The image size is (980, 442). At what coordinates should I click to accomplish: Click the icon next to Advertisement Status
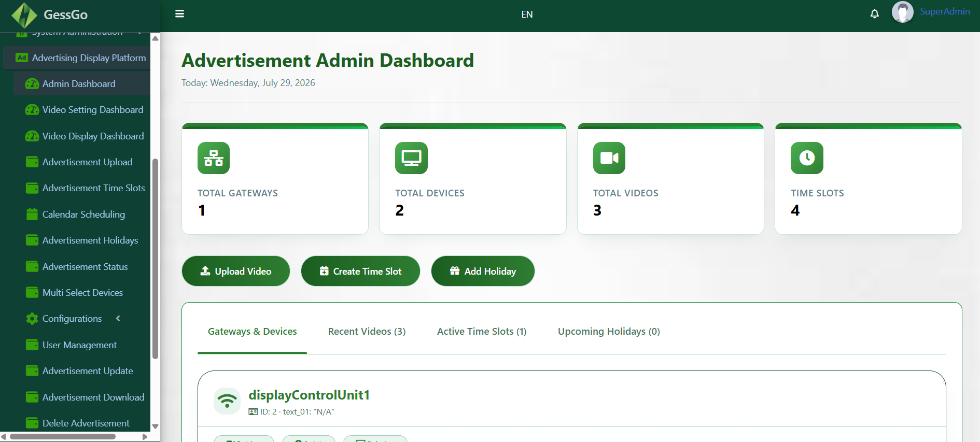pos(32,267)
